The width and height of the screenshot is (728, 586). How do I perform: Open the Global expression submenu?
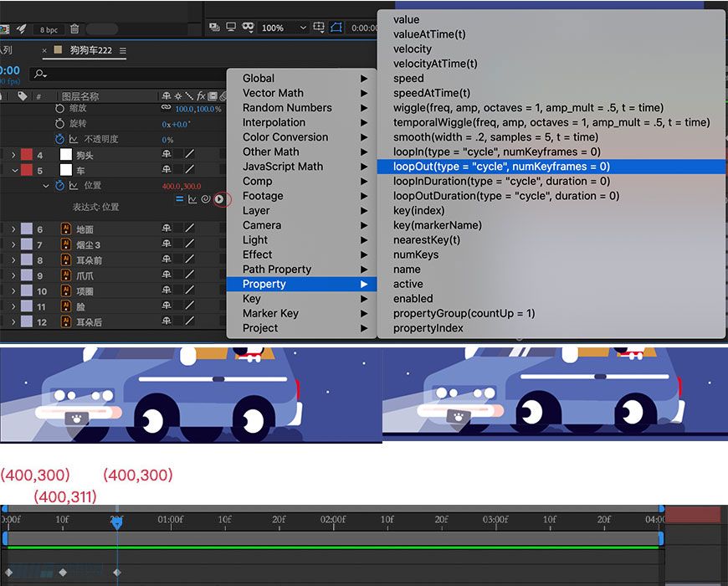coord(301,79)
